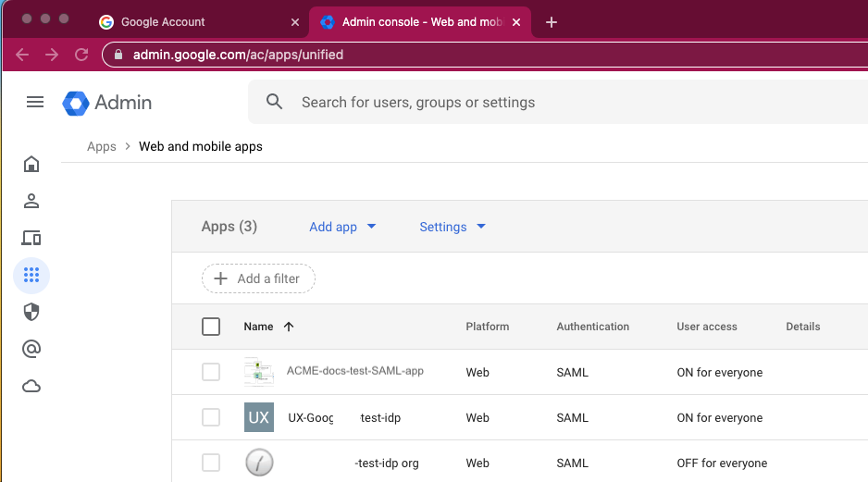Click Details column header

(x=803, y=327)
